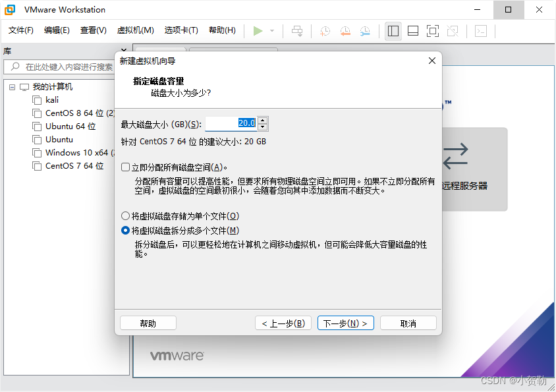Image resolution: width=556 pixels, height=392 pixels.
Task: Click the green power-on play icon
Action: tap(258, 31)
